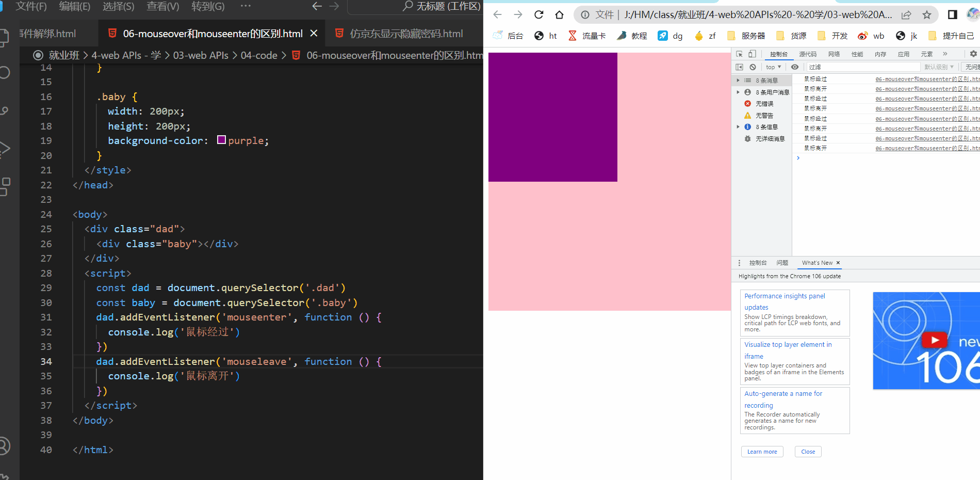Image resolution: width=980 pixels, height=480 pixels.
Task: Open the 开发 bookmark folder
Action: tap(832, 36)
